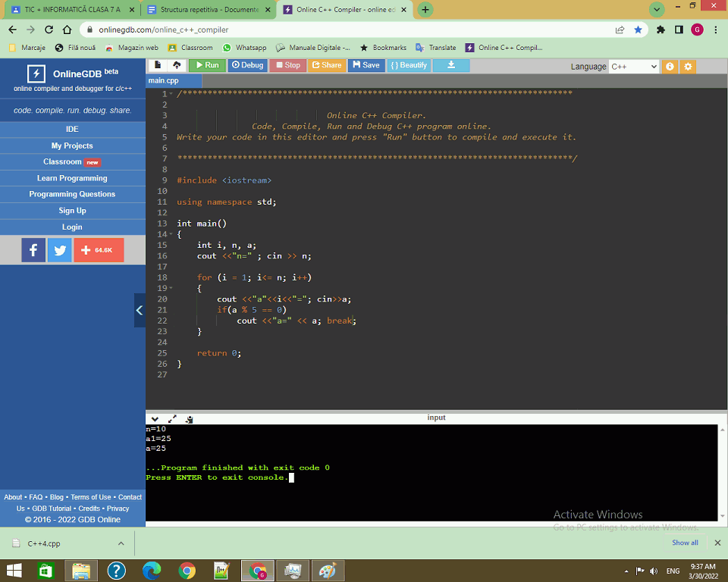Open the Learn Programming link

pyautogui.click(x=72, y=178)
